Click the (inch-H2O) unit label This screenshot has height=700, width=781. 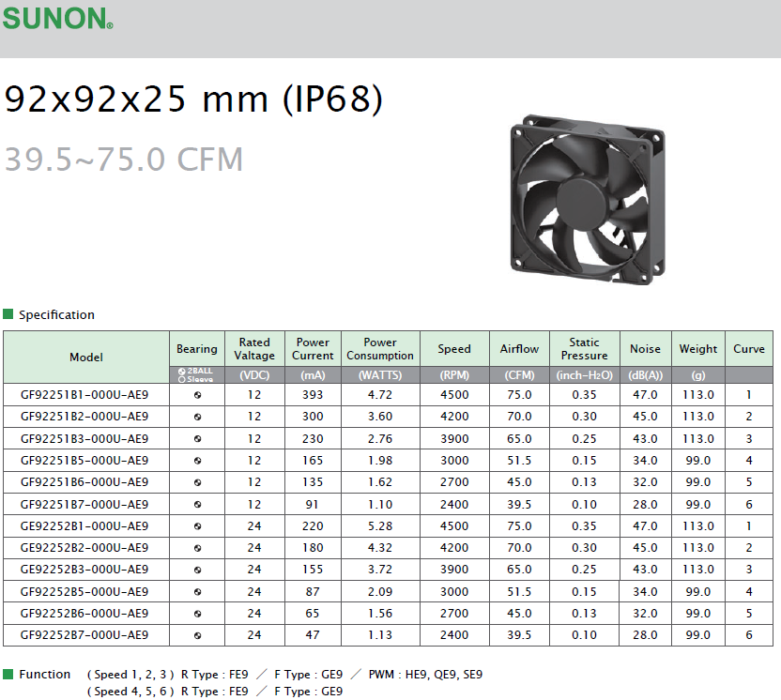(x=584, y=375)
